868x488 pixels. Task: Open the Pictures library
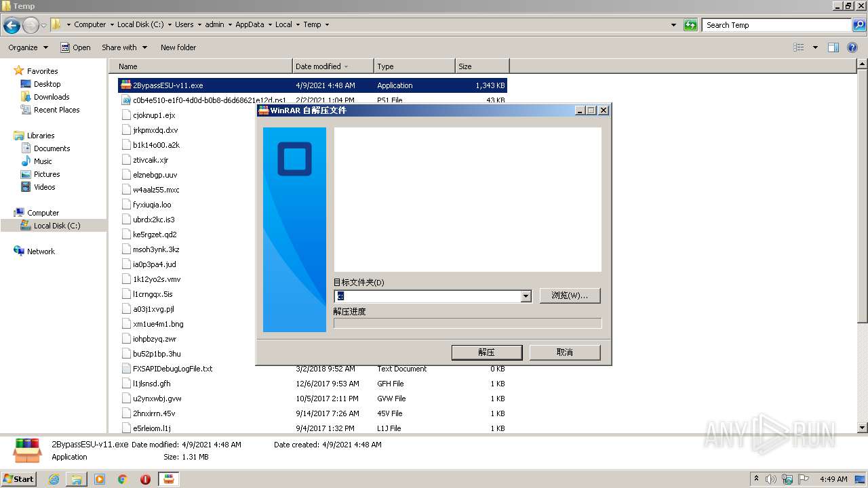pos(47,174)
